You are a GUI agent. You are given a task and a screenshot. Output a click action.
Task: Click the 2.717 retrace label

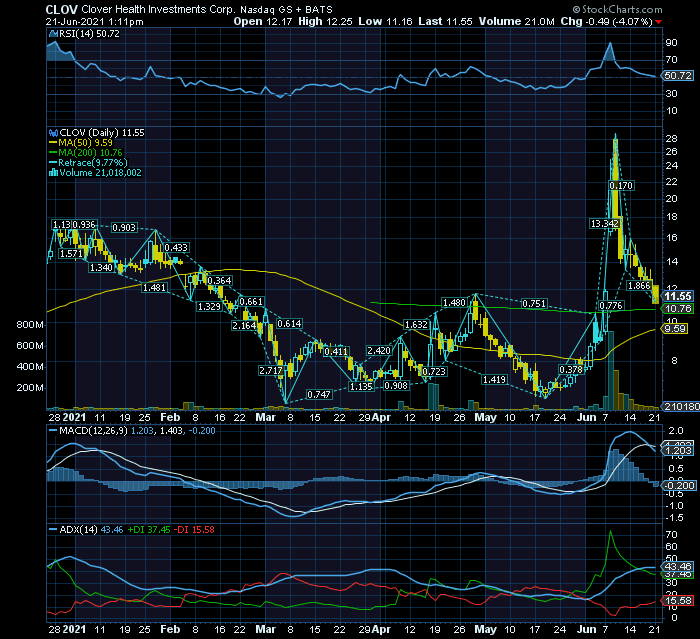click(x=271, y=371)
